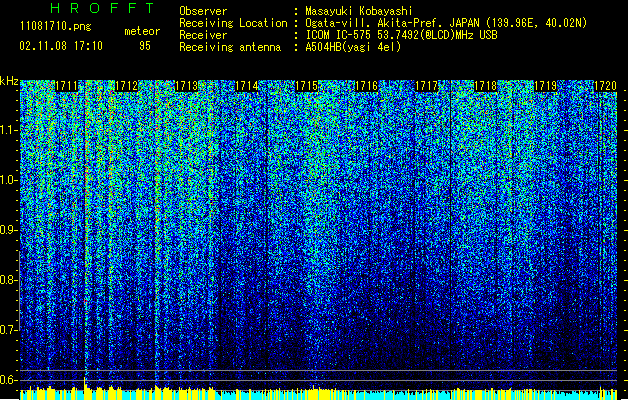Click the 1716 time marker
Screen dimensions: 629x400
pyautogui.click(x=366, y=86)
